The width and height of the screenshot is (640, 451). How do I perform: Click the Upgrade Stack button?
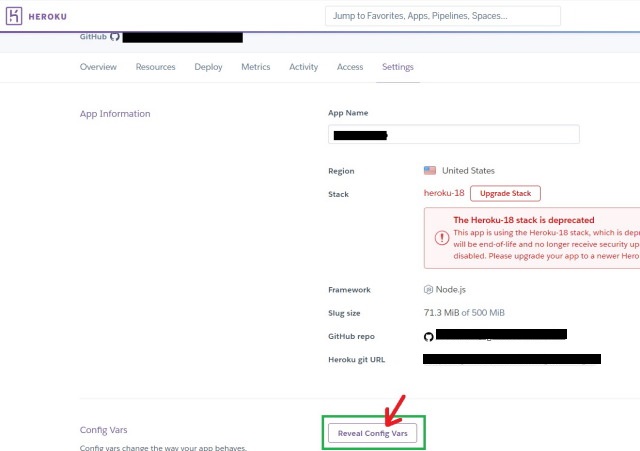point(505,193)
